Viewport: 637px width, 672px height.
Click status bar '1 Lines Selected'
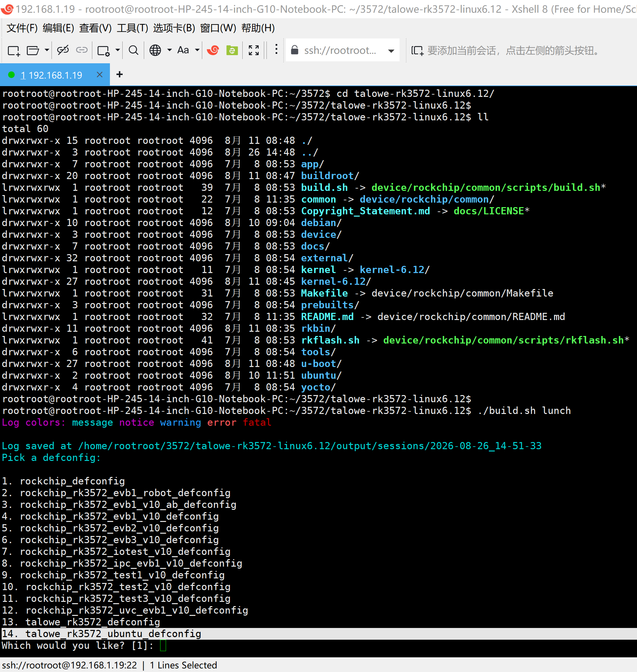(183, 665)
